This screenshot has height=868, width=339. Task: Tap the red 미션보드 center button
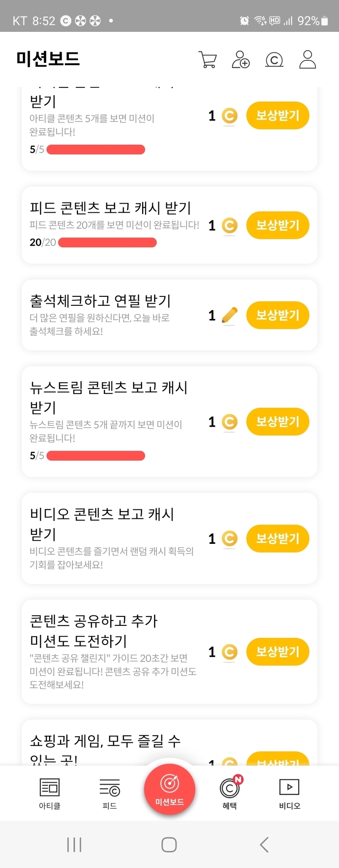click(x=169, y=789)
